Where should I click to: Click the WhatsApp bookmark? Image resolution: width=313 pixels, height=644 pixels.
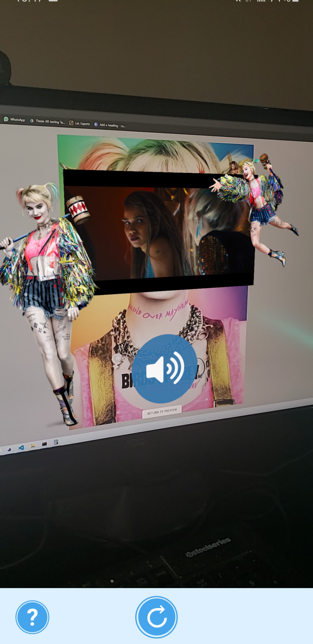click(x=15, y=119)
